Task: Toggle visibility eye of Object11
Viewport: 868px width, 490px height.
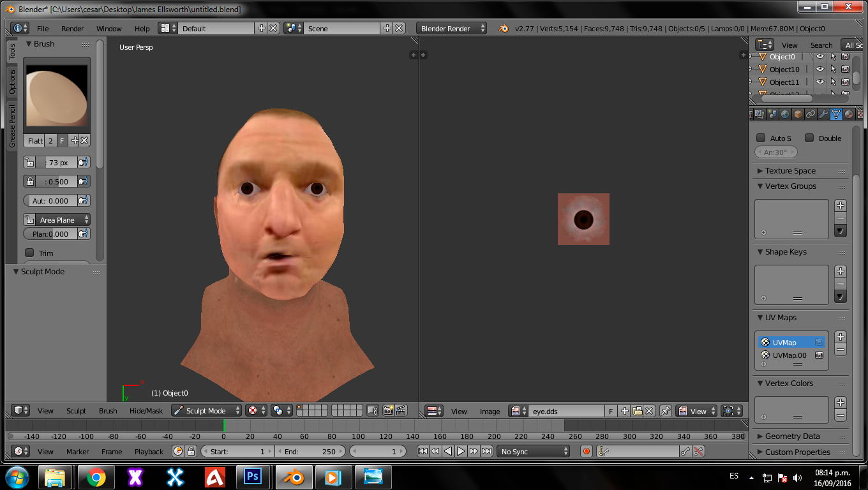Action: coord(820,82)
